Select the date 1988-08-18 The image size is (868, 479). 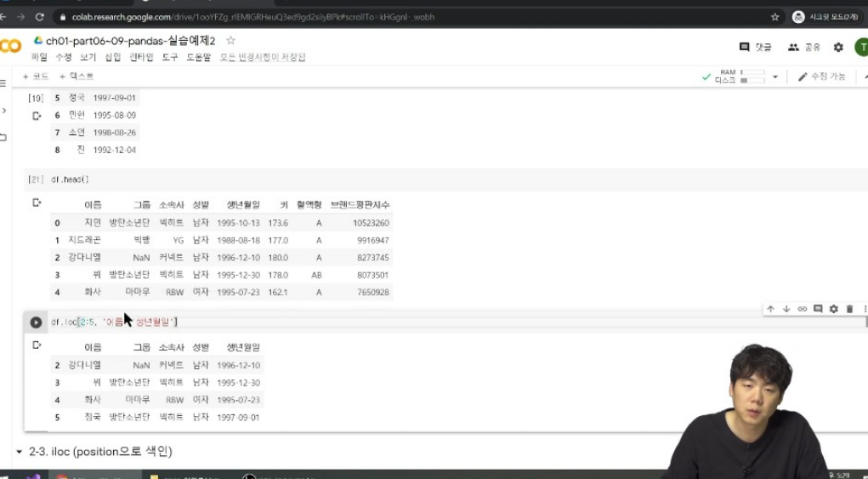pyautogui.click(x=238, y=240)
